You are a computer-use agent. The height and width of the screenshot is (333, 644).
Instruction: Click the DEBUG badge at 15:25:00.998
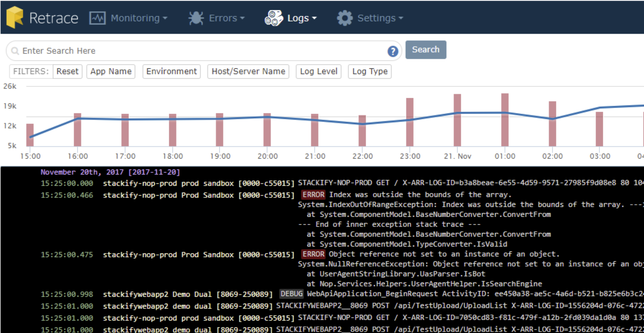pyautogui.click(x=291, y=294)
